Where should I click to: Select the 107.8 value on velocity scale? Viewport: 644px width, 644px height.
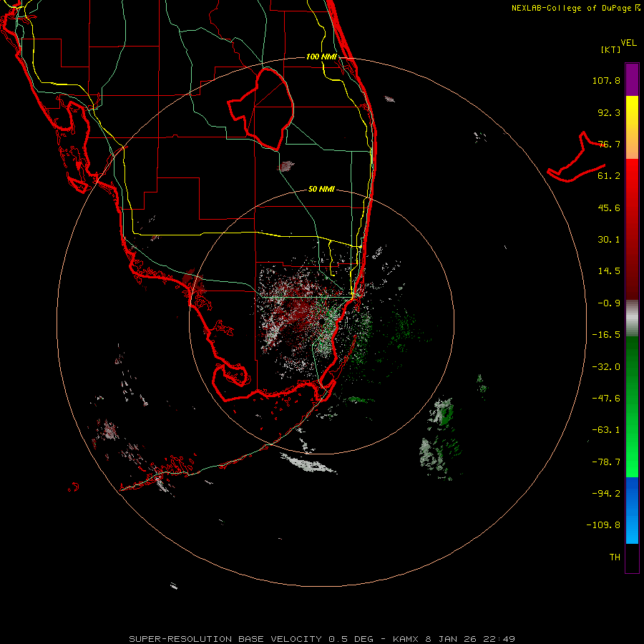[606, 80]
